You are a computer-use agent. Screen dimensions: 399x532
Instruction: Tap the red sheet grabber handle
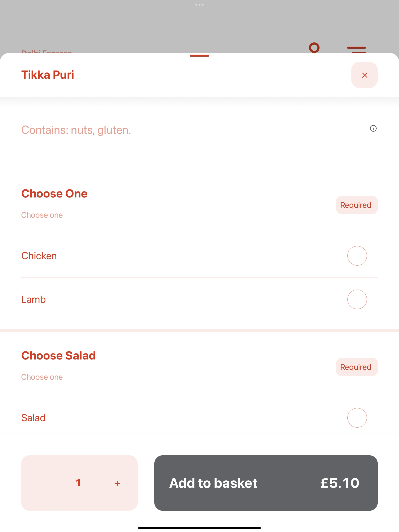(x=199, y=56)
